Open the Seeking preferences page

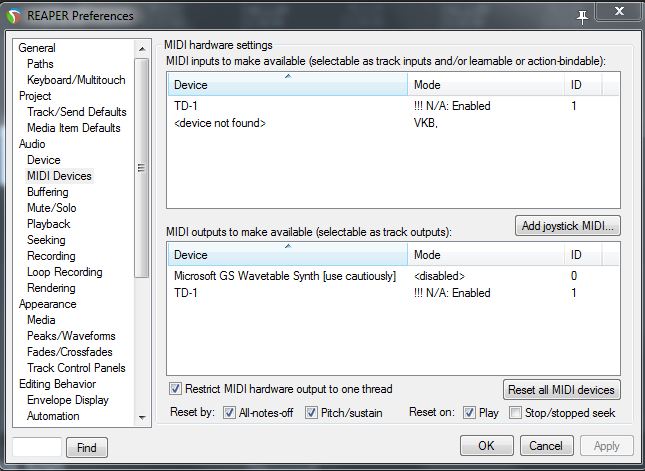coord(46,240)
